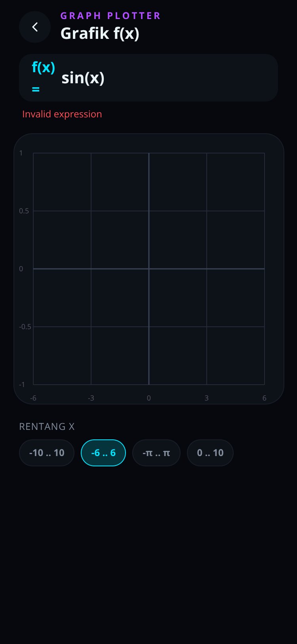Screen dimensions: 297x644
Task: Click the cyan f(x) = label
Action: click(44, 77)
